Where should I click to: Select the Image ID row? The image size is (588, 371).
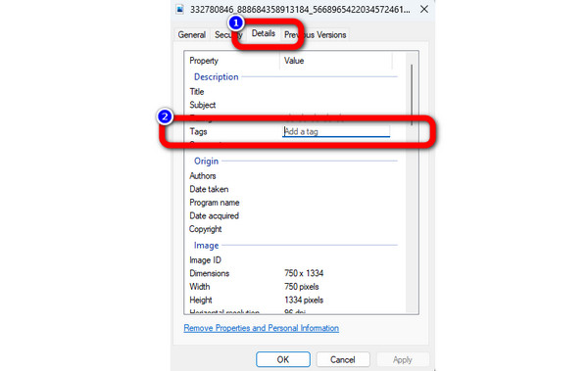coord(294,260)
